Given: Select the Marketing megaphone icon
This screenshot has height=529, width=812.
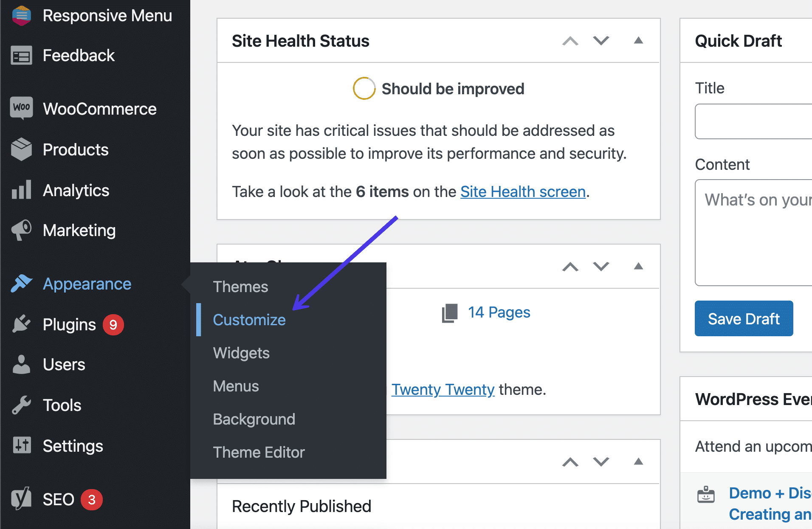Looking at the screenshot, I should [20, 230].
